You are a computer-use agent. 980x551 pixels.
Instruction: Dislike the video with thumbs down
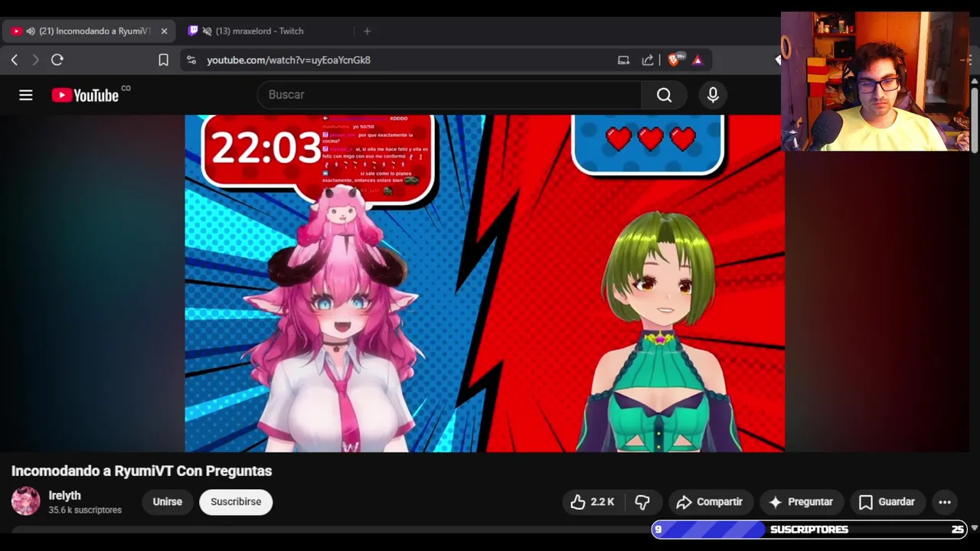tap(642, 502)
